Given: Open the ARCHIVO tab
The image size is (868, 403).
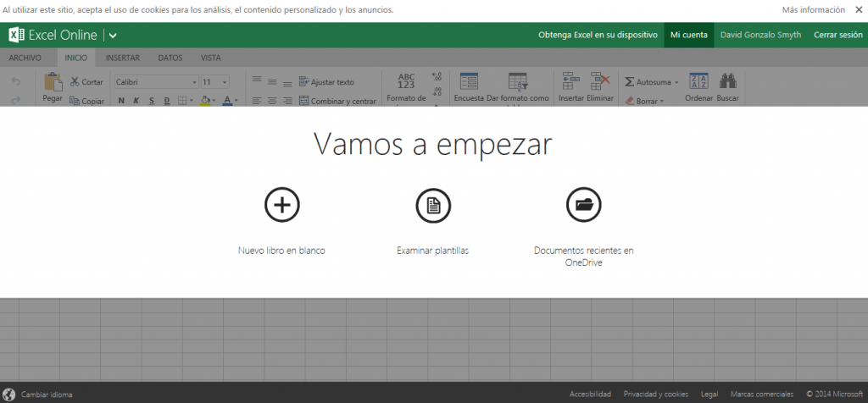Looking at the screenshot, I should pos(25,58).
